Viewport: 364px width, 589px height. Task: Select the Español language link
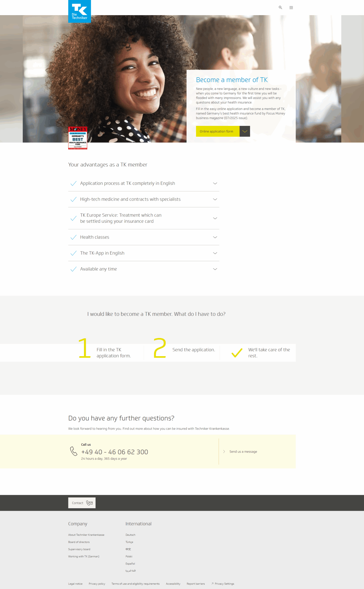point(130,563)
